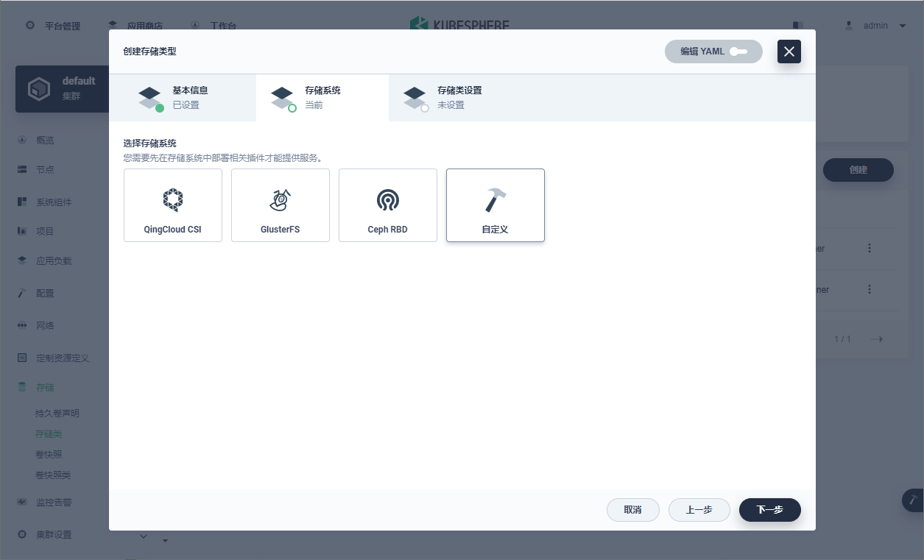Click the 项目 sidebar icon

pyautogui.click(x=22, y=231)
